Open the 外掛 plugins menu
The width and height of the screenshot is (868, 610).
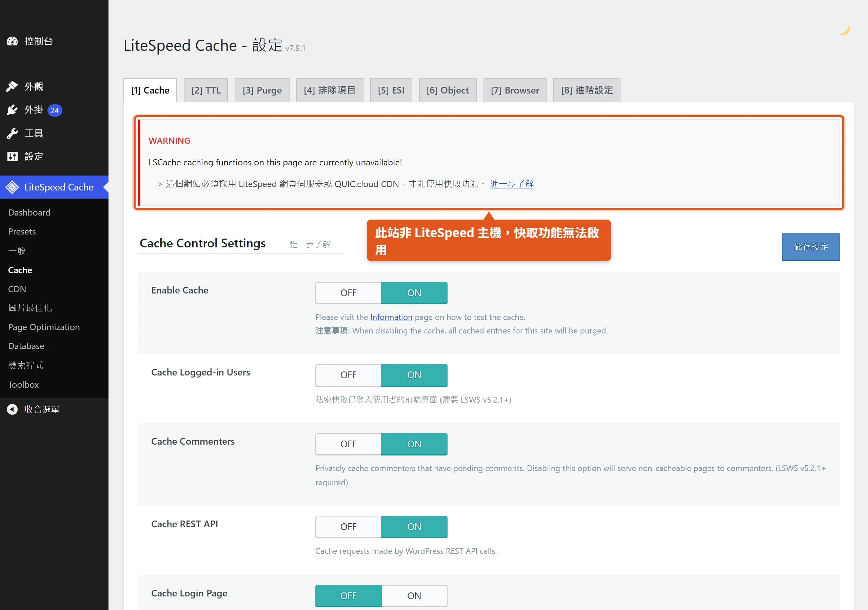point(54,110)
